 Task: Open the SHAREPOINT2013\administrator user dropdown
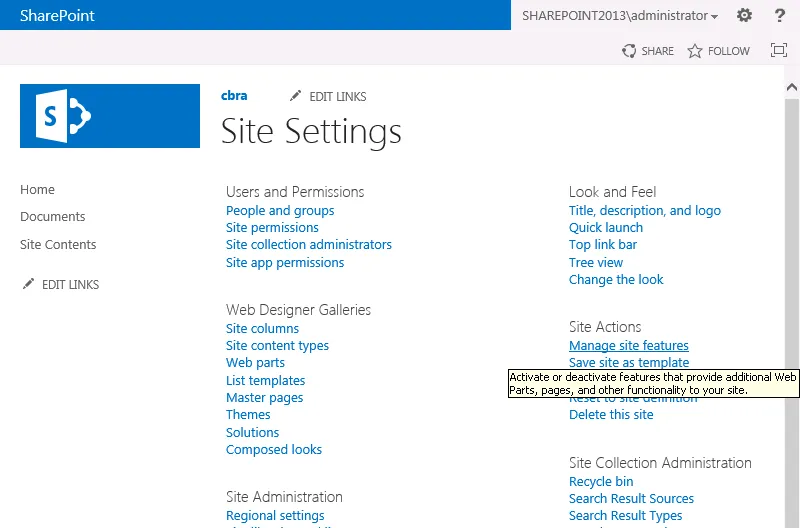point(620,16)
